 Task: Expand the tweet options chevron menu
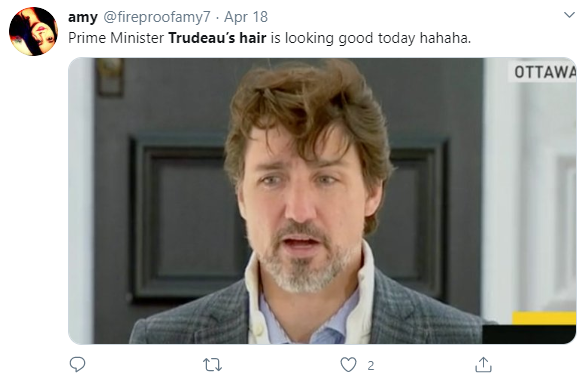pos(569,15)
